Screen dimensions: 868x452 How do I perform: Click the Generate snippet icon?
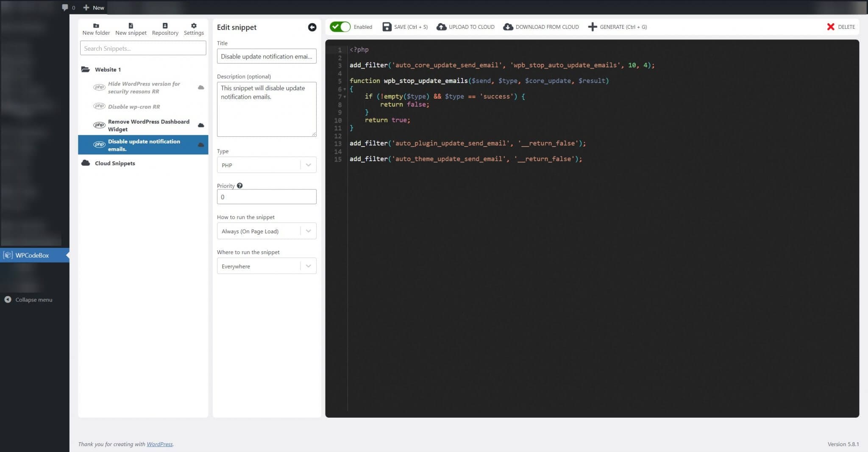[592, 27]
